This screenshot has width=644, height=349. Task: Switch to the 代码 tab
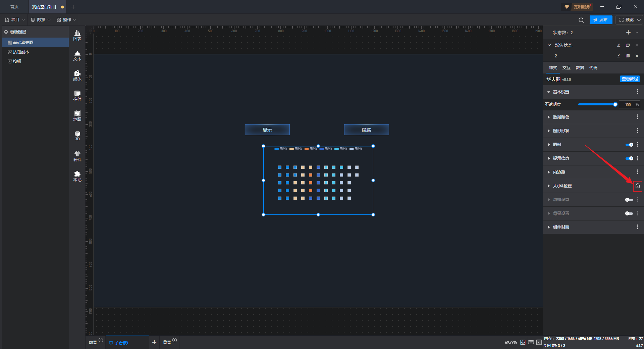[x=593, y=68]
